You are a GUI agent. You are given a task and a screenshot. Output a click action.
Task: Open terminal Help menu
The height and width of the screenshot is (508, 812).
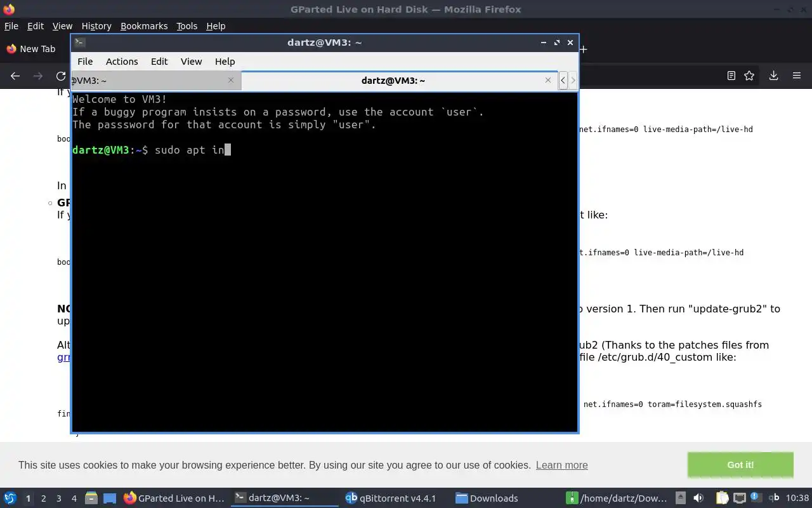[225, 62]
